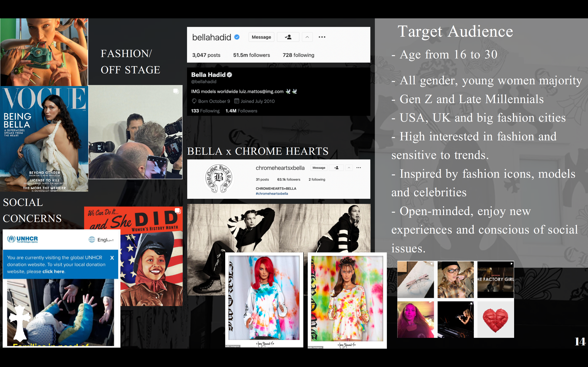Viewport: 588px width, 367px height.
Task: Open the red puffy heart thumbnail
Action: pos(495,320)
